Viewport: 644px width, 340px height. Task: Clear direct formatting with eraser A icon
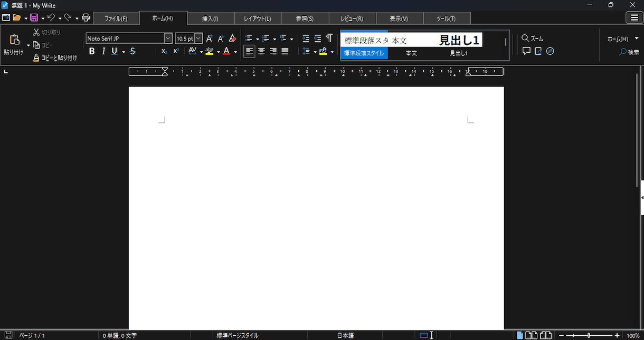point(232,39)
